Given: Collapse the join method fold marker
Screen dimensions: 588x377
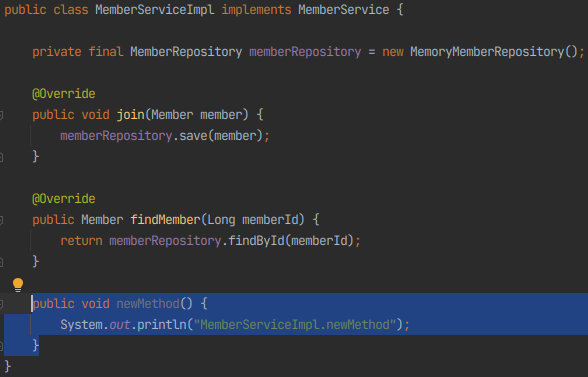Looking at the screenshot, I should click(1, 115).
